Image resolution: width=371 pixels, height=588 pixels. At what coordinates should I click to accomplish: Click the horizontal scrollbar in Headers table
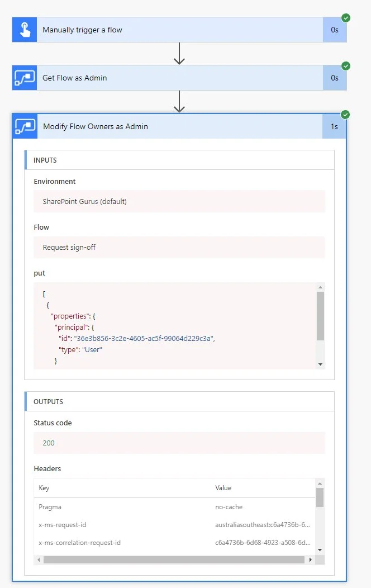[173, 559]
